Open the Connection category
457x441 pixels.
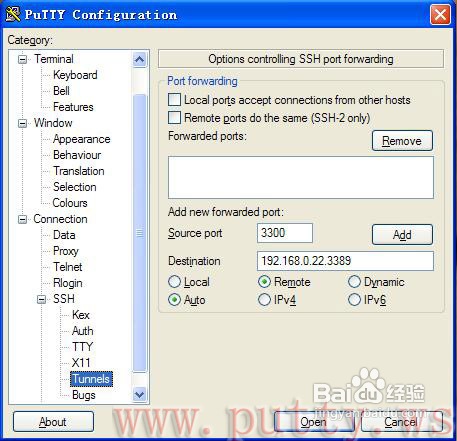[x=60, y=219]
